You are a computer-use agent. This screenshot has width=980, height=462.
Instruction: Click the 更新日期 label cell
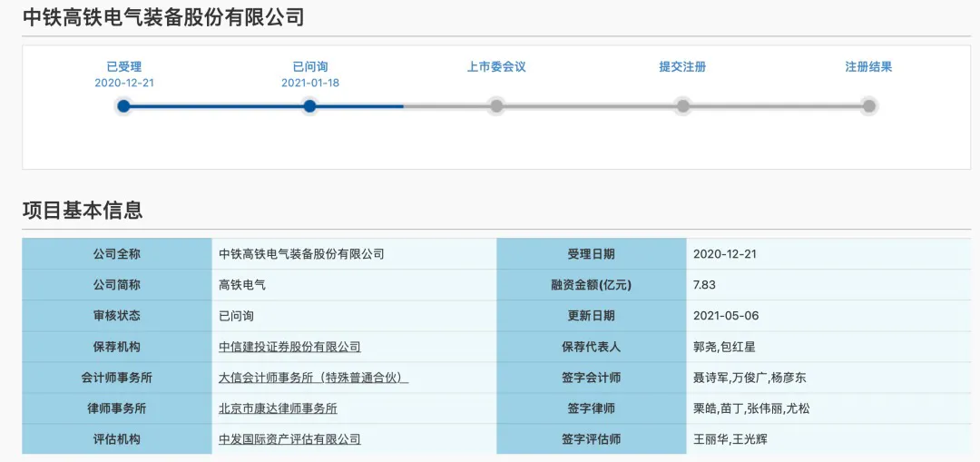(x=592, y=316)
